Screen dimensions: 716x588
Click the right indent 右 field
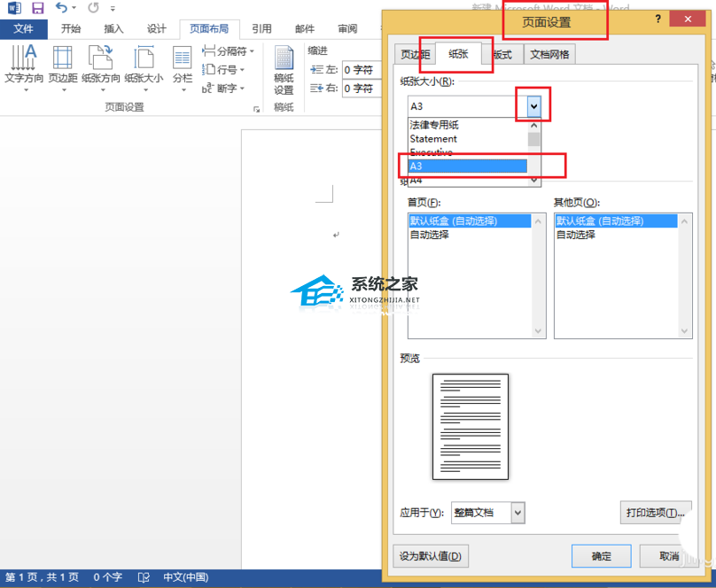click(x=363, y=88)
